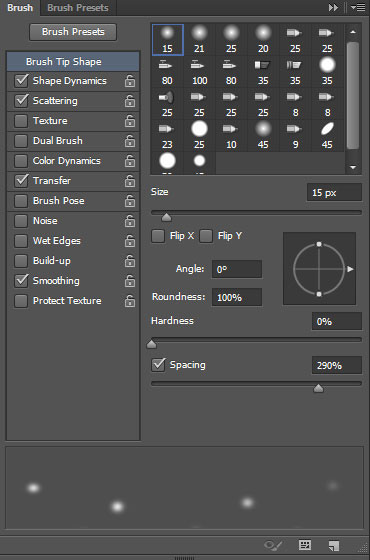Click the Hardness field showing 0%
The width and height of the screenshot is (370, 560).
click(336, 321)
